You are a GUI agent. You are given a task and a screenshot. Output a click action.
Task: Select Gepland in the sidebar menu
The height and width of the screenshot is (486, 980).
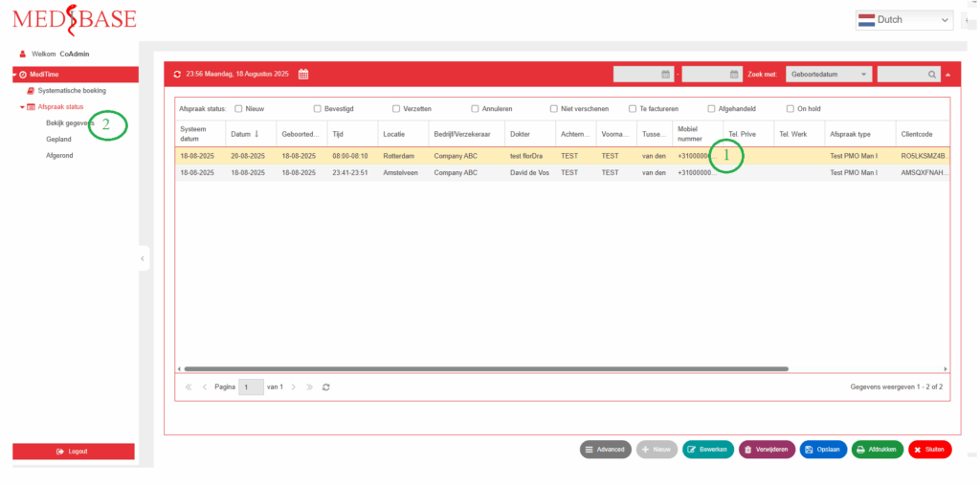(x=58, y=140)
